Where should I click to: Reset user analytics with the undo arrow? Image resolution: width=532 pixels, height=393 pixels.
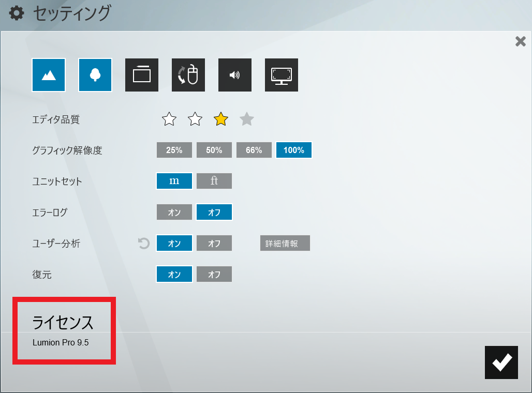144,244
